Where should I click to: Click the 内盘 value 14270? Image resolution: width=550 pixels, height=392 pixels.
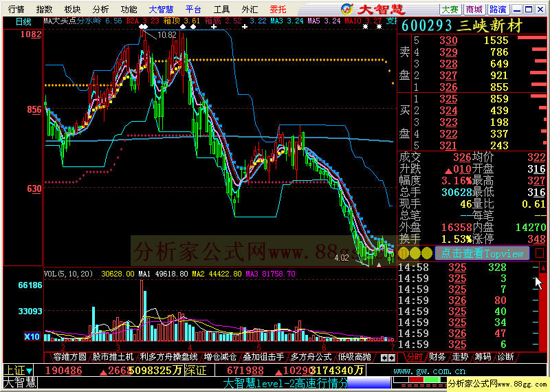coord(531,228)
